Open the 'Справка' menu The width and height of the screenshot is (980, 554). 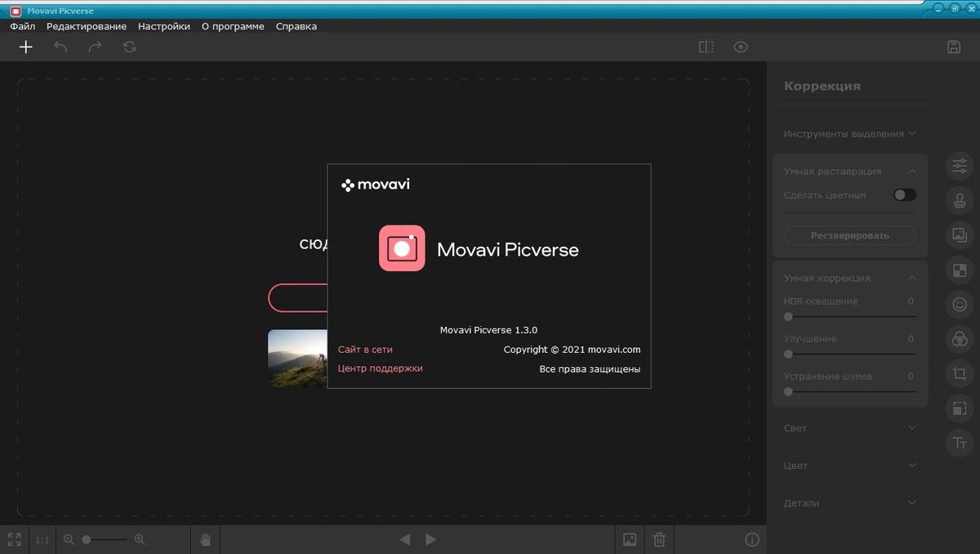point(296,26)
